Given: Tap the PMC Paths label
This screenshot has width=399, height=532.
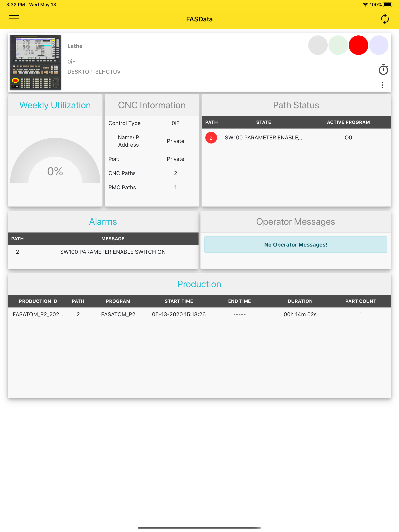Looking at the screenshot, I should (122, 187).
